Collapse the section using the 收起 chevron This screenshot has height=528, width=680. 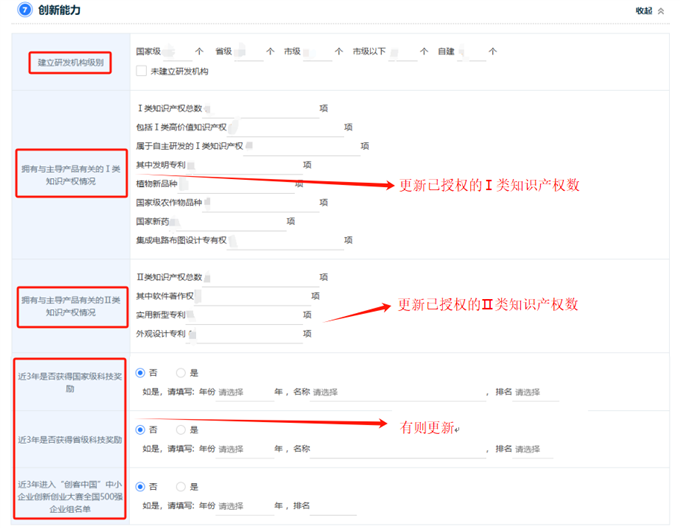[x=660, y=11]
